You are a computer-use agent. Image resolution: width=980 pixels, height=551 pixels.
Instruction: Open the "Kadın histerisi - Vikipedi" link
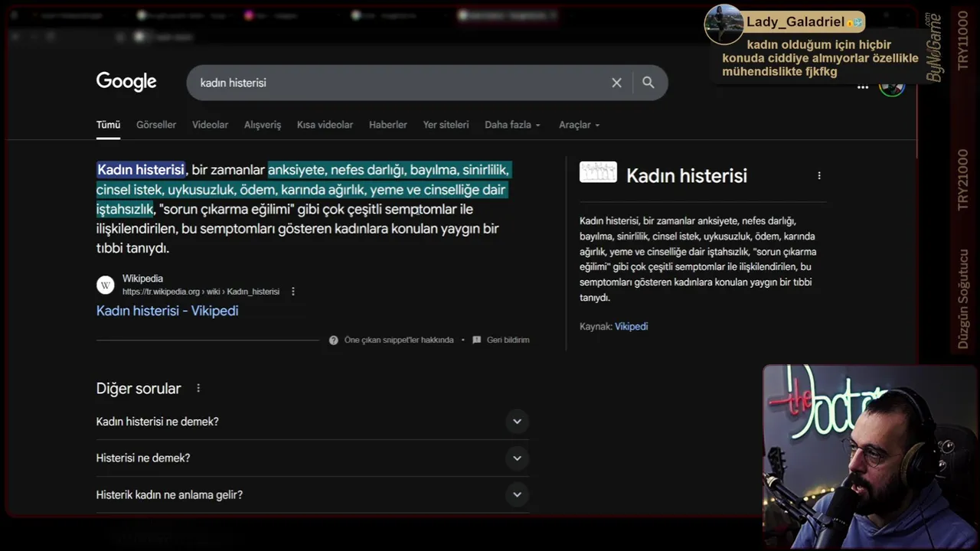pos(167,311)
